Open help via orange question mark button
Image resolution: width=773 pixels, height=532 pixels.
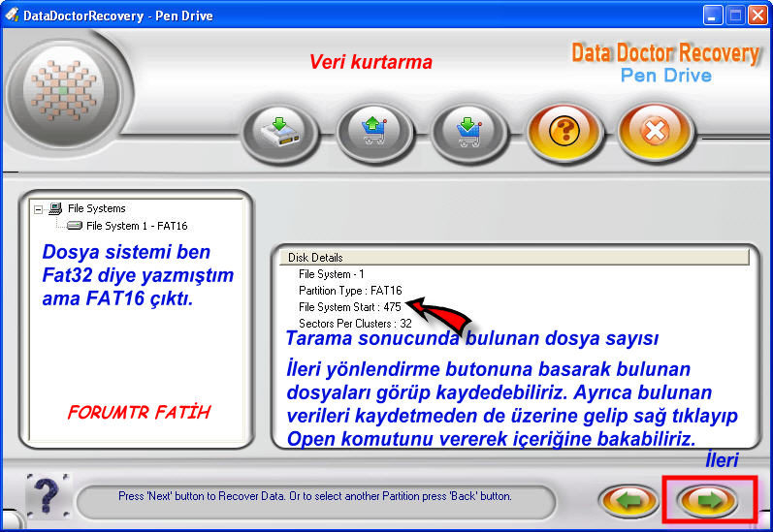pyautogui.click(x=565, y=132)
